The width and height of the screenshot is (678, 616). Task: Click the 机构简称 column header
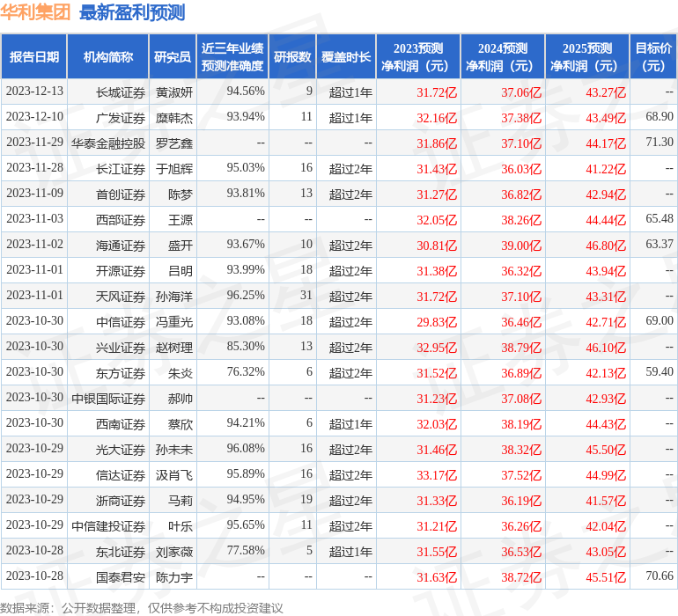(x=108, y=56)
